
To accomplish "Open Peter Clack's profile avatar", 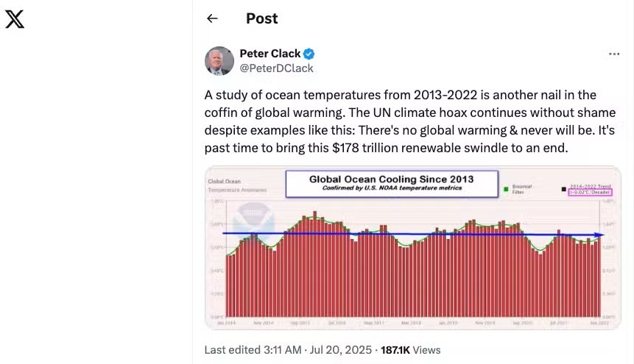I will pyautogui.click(x=219, y=61).
